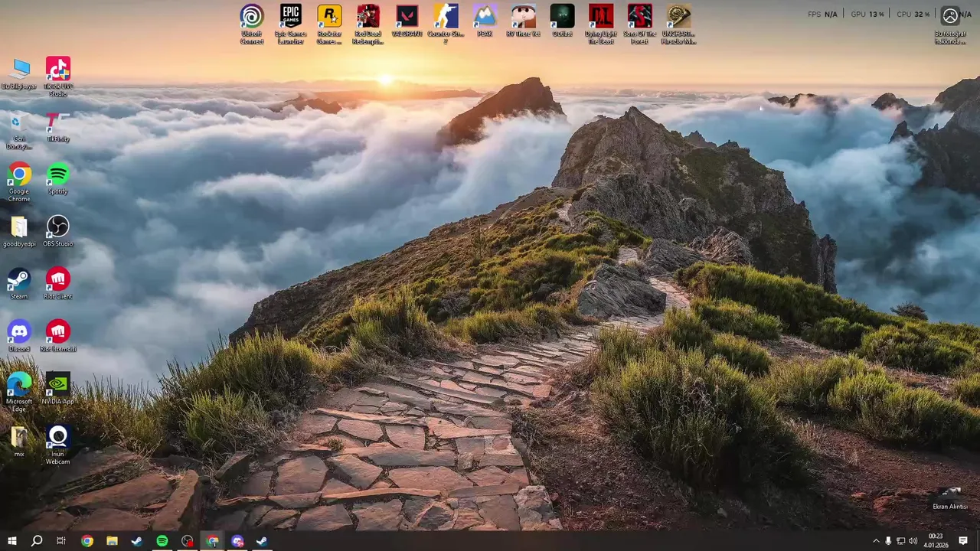Select the Geri Dönüşüm recycle bin icon
Viewport: 980px width, 551px height.
pos(19,130)
